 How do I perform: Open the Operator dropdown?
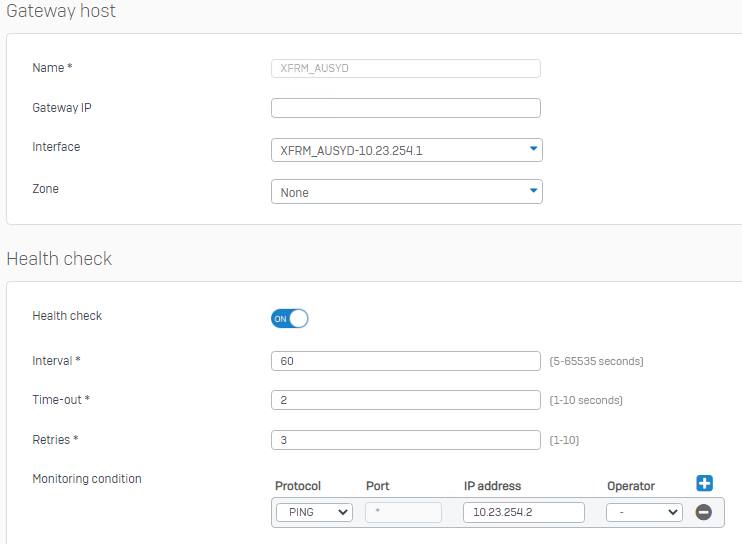pos(644,512)
